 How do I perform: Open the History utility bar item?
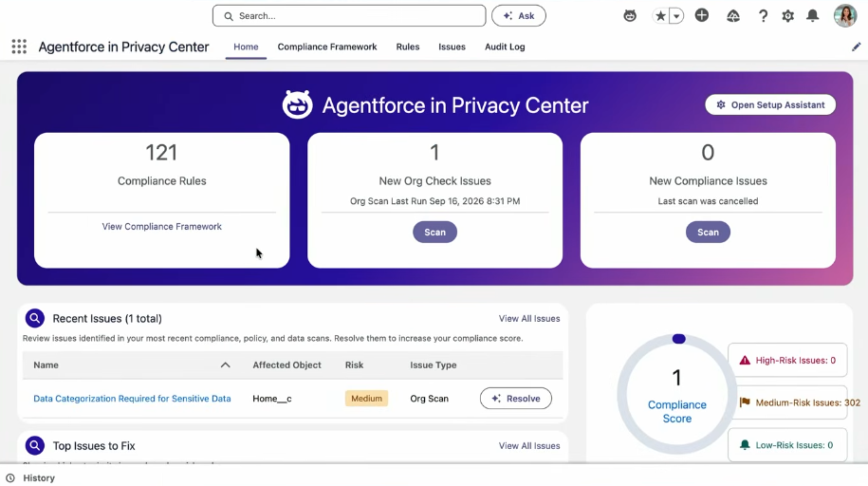click(30, 477)
